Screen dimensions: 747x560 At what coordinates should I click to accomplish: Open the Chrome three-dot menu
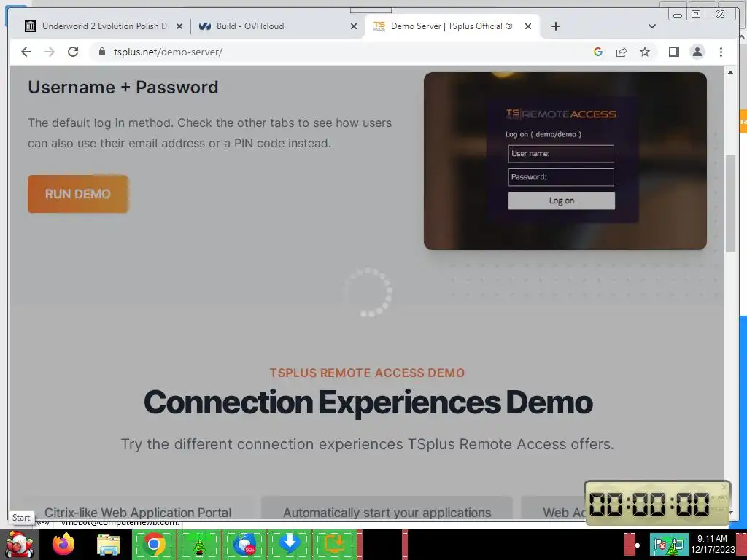pos(721,52)
